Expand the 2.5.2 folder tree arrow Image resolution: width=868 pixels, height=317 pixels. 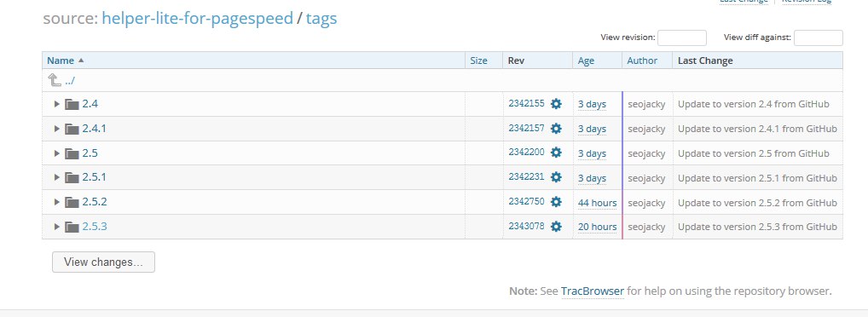(56, 202)
